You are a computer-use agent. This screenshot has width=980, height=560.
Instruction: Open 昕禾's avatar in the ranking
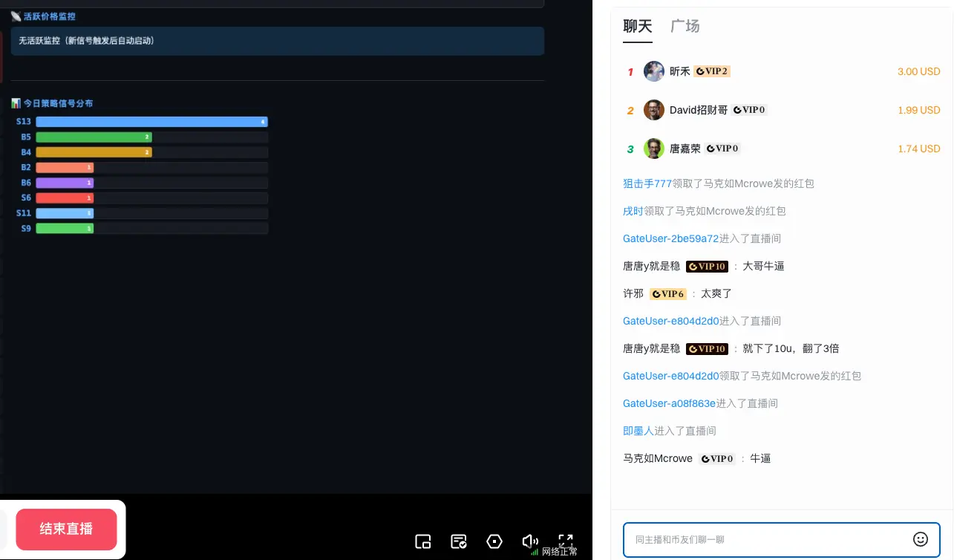[x=654, y=71]
